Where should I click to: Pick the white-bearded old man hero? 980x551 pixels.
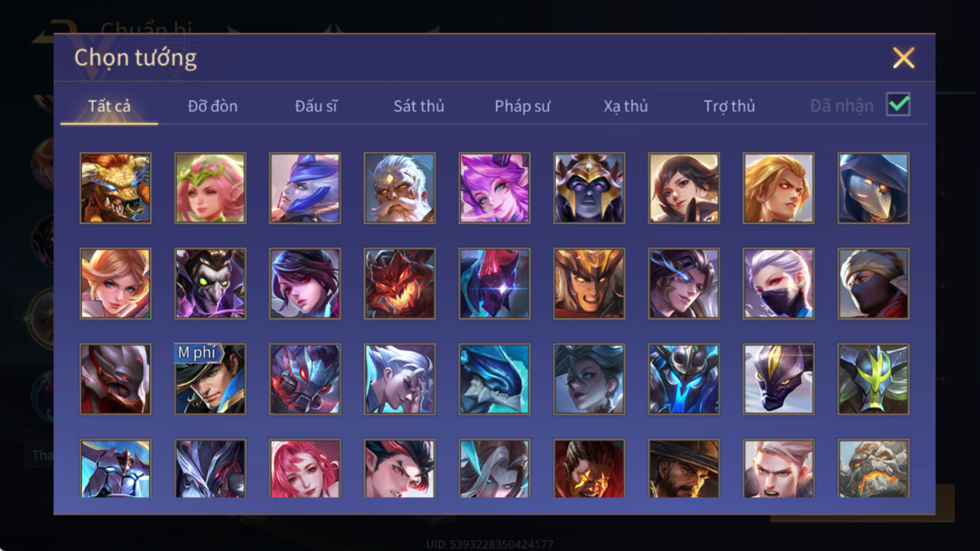pyautogui.click(x=400, y=188)
